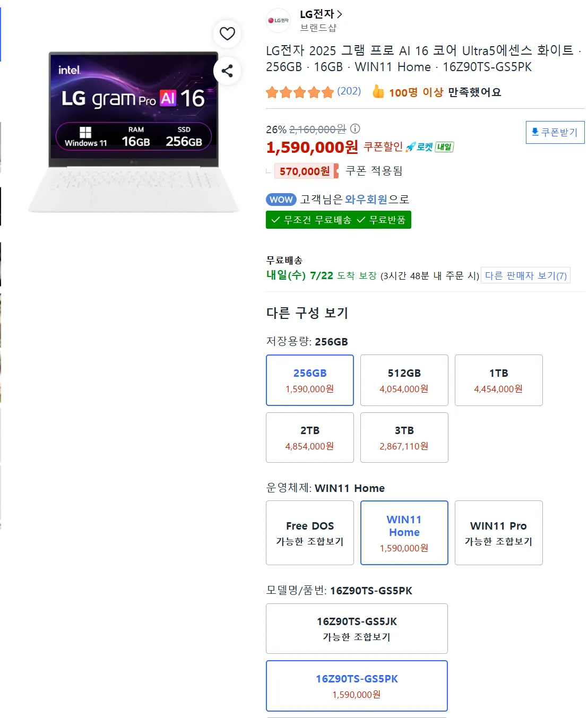Click the 100명 이상 만족했어요 text
The image size is (588, 718).
(445, 92)
